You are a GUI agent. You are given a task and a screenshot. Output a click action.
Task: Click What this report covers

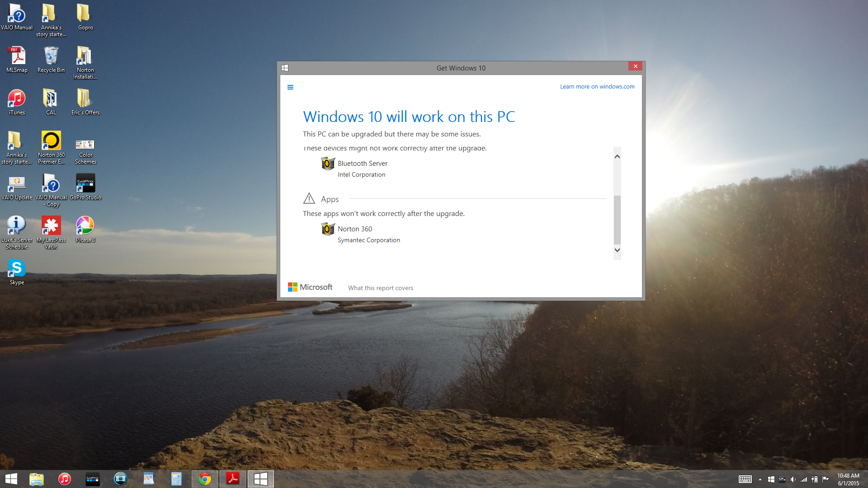point(380,288)
